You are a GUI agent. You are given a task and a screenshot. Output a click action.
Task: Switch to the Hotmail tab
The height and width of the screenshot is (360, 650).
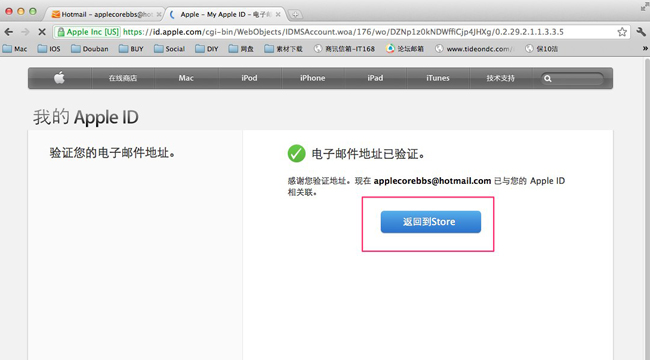click(x=104, y=15)
